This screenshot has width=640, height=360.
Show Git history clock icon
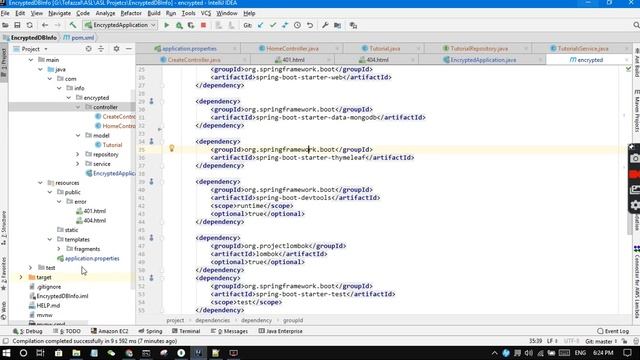click(297, 25)
